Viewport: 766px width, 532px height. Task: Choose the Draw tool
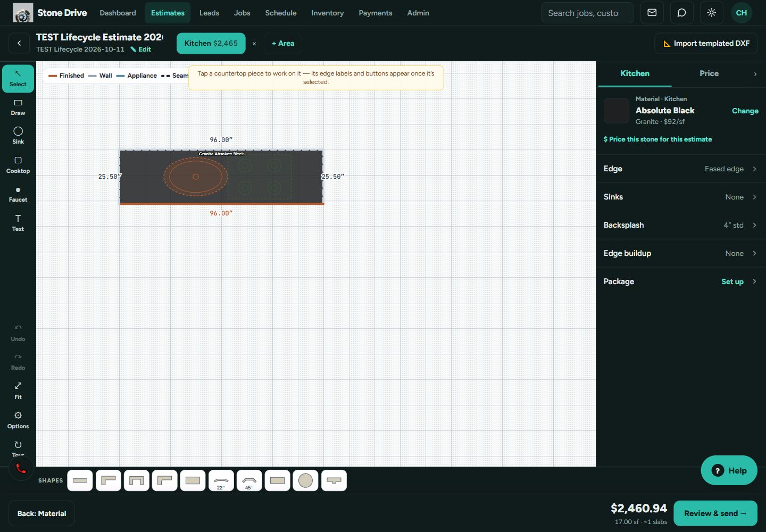(x=18, y=107)
